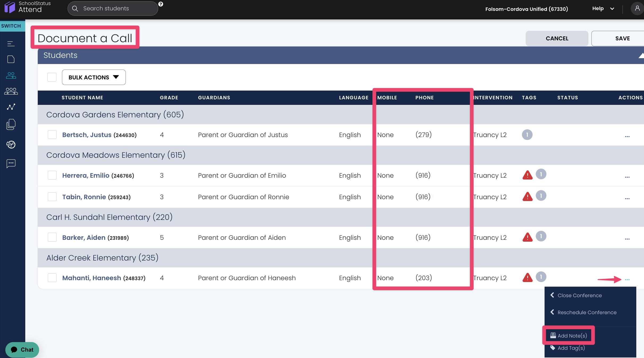The image size is (644, 358).
Task: Select the checkbox for Tabin, Ronnie
Action: (52, 197)
